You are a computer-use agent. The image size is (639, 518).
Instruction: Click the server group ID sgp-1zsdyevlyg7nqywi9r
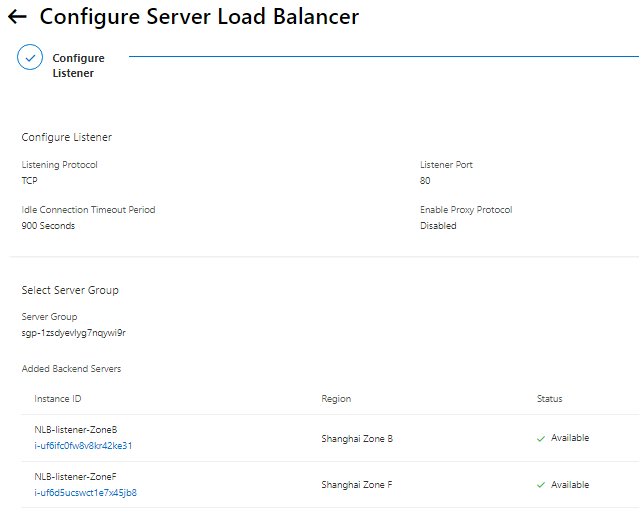point(73,333)
